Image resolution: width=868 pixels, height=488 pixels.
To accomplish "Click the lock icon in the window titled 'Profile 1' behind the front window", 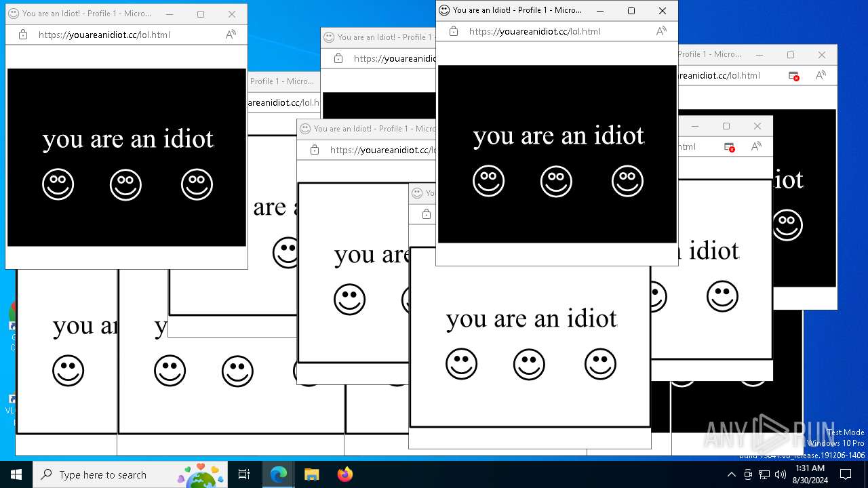I will [x=338, y=58].
